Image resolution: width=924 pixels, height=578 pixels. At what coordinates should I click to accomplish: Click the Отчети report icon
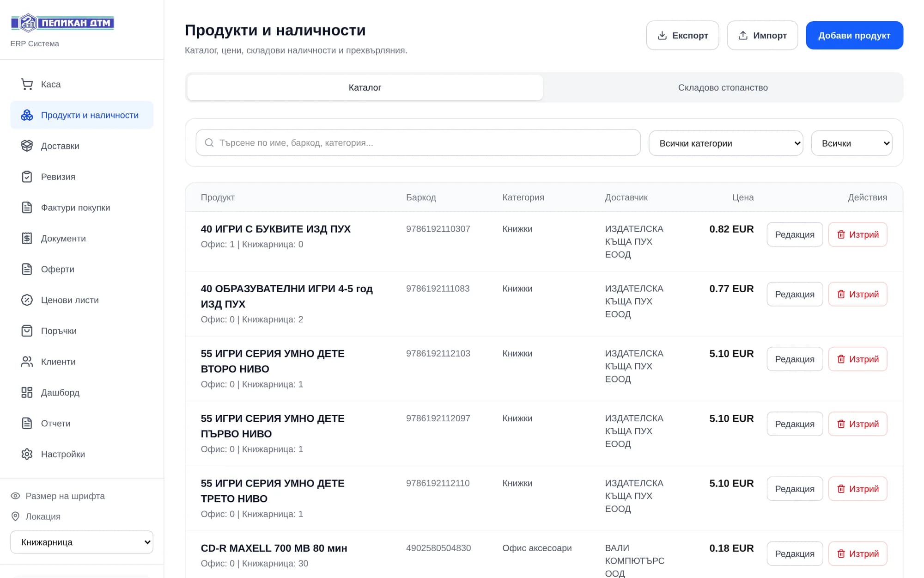pyautogui.click(x=27, y=423)
